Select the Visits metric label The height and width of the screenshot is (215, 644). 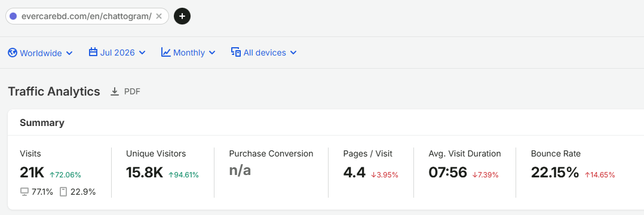pos(30,154)
